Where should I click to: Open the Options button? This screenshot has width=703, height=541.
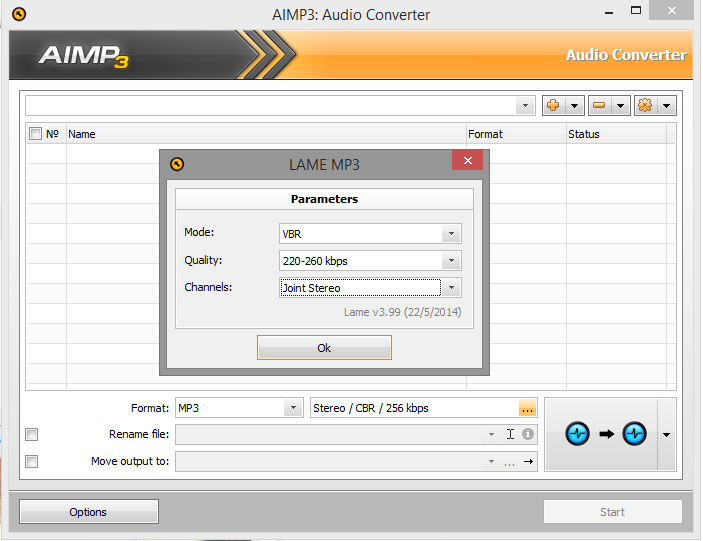click(88, 511)
